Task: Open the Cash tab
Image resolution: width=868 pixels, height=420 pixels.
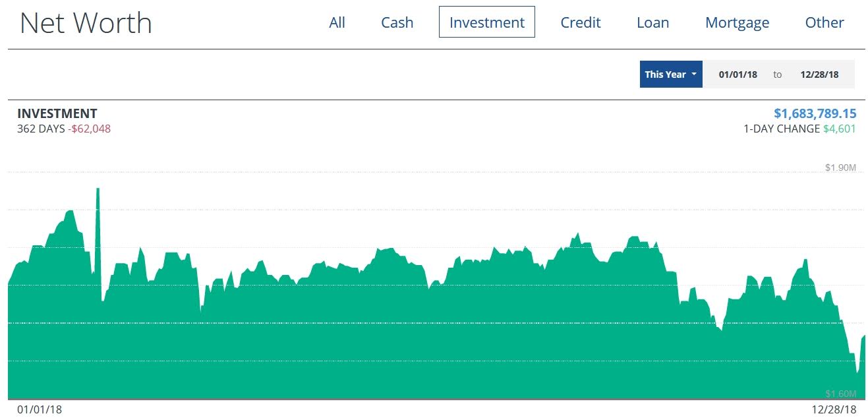Action: click(397, 22)
